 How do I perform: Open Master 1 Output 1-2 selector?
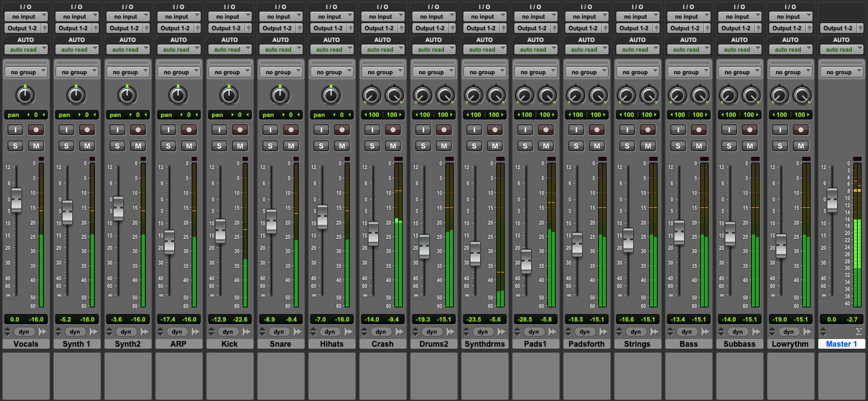842,28
